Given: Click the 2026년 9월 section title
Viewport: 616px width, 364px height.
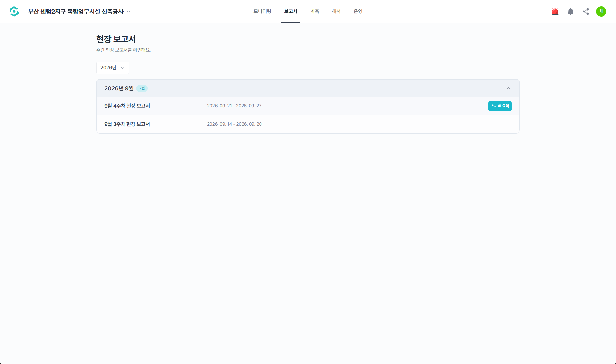Looking at the screenshot, I should tap(119, 88).
